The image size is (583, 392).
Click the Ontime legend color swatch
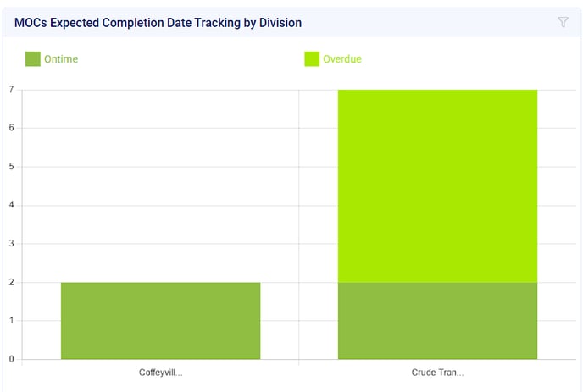point(33,59)
